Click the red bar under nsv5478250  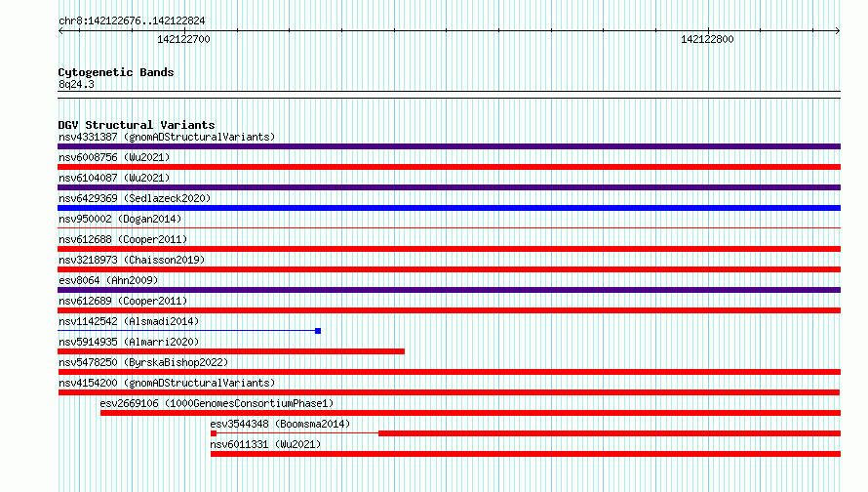449,372
